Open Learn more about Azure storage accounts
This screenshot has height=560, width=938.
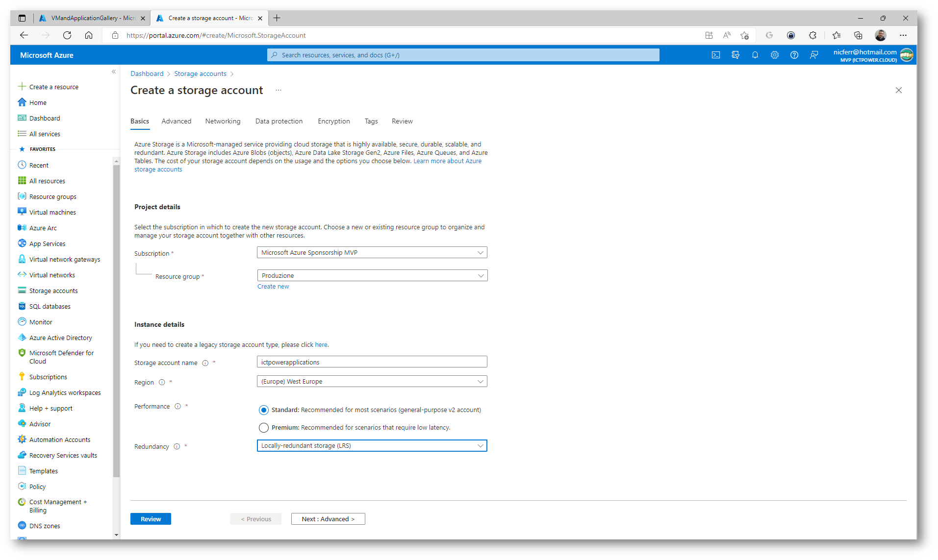click(x=447, y=161)
